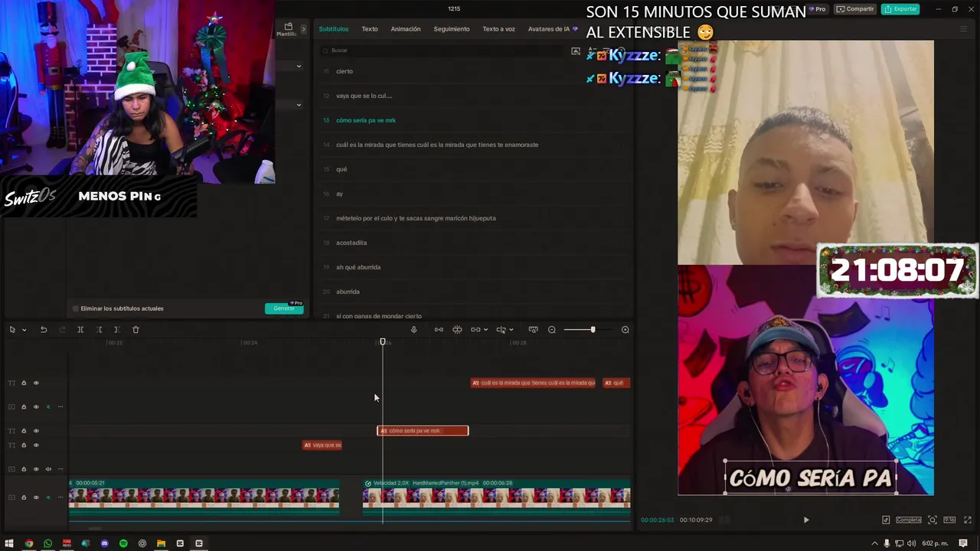The width and height of the screenshot is (980, 551).
Task: Open the lower dropdown in subtitle settings panel
Action: [x=299, y=105]
